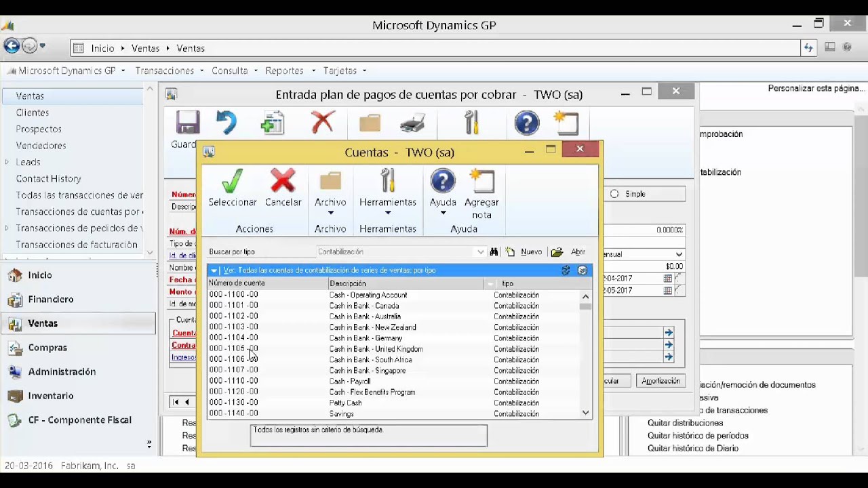The height and width of the screenshot is (488, 868).
Task: Open the Descripción column dropdown arrow
Action: (x=490, y=284)
